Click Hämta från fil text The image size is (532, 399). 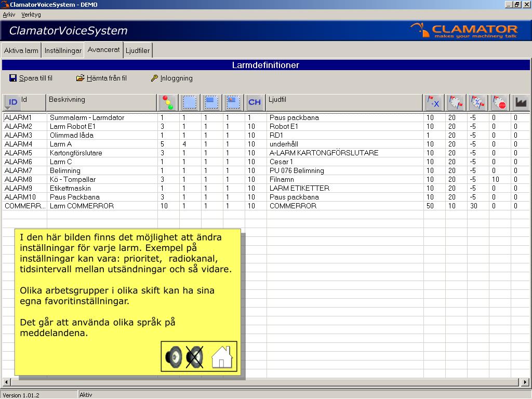click(107, 78)
